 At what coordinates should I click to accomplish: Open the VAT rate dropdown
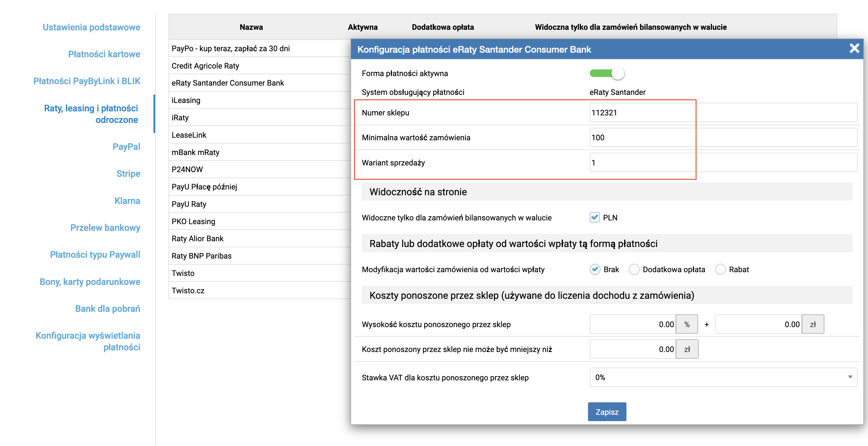click(x=724, y=377)
